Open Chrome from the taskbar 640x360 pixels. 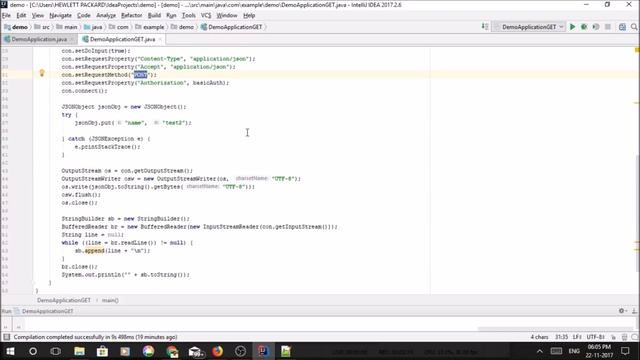(x=172, y=351)
